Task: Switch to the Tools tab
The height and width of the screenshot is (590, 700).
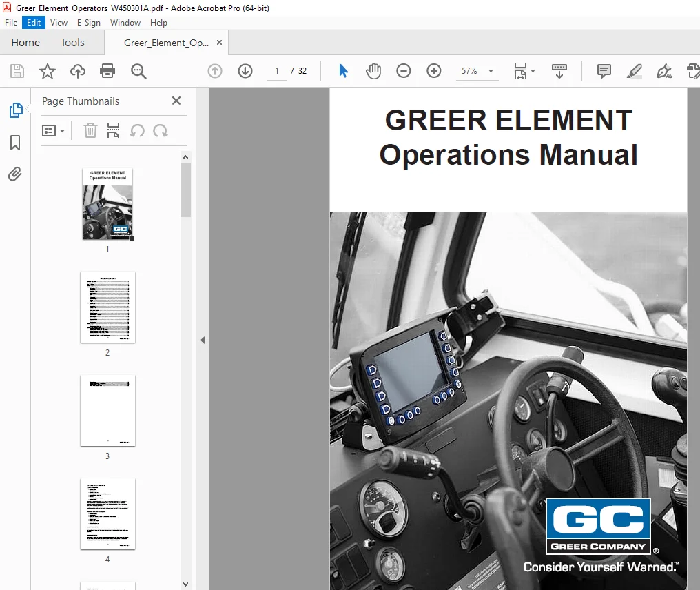Action: (72, 43)
